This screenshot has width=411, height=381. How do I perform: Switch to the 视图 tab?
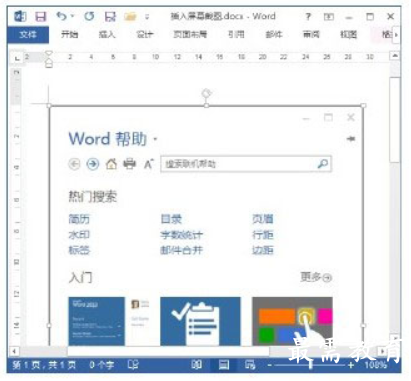point(348,34)
